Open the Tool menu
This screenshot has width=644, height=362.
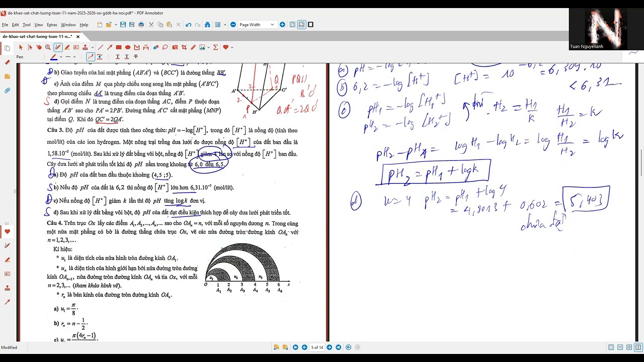click(x=27, y=25)
